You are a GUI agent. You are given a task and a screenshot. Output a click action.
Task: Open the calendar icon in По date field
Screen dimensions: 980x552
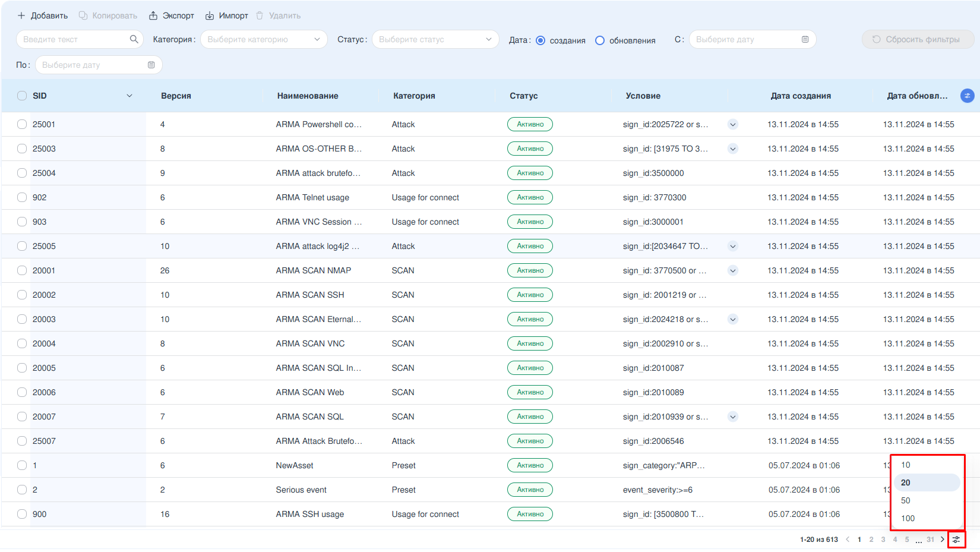click(151, 65)
